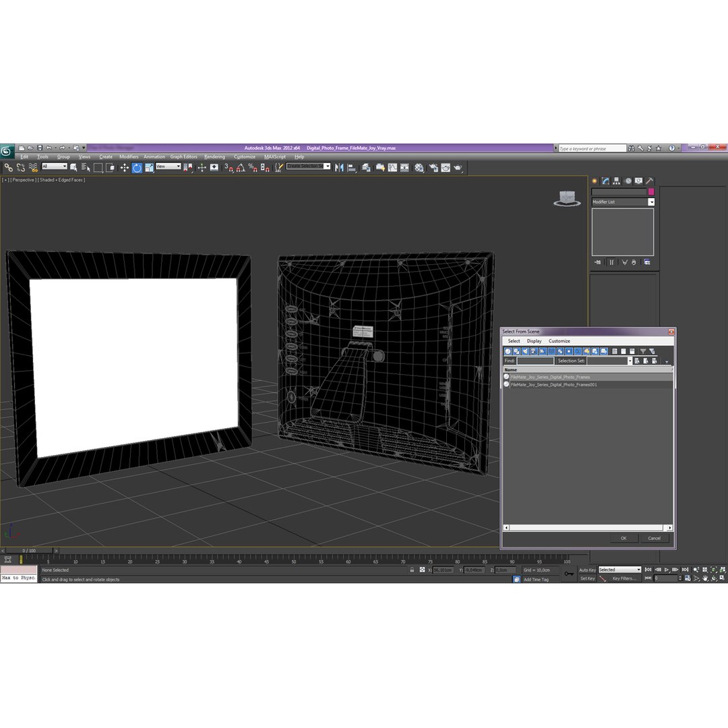This screenshot has height=728, width=728.
Task: Toggle Angle Snap in main toolbar
Action: click(x=241, y=168)
